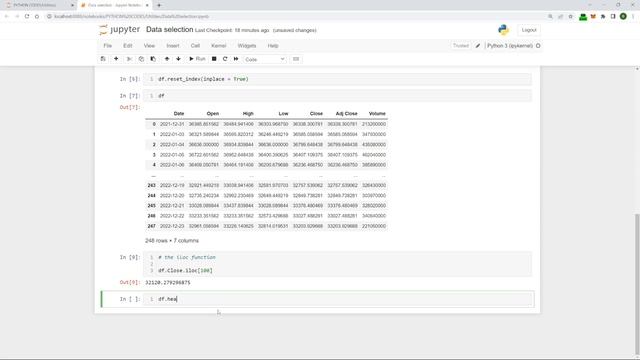The width and height of the screenshot is (640, 360).
Task: Insert cell below with plus icon
Action: tap(116, 59)
